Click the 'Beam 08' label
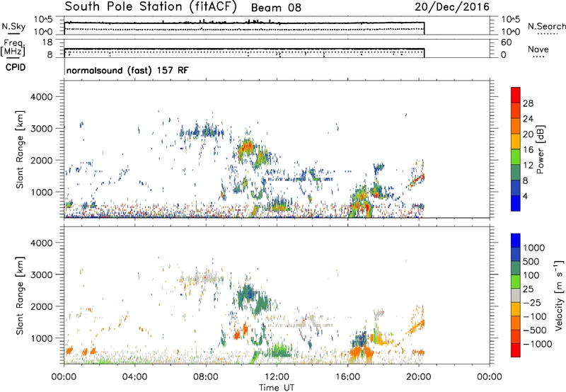Image resolution: width=566 pixels, height=392 pixels. [276, 8]
